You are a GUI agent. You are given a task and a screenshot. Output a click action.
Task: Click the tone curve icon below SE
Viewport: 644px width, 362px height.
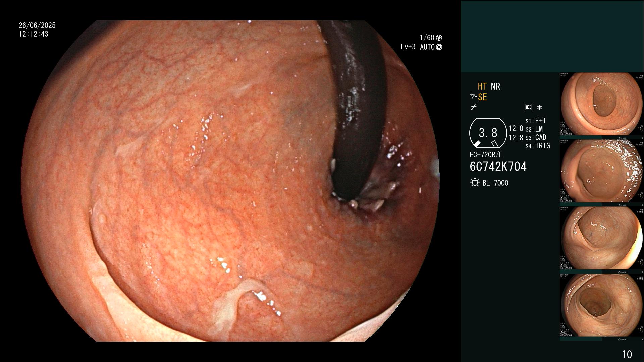pyautogui.click(x=474, y=107)
